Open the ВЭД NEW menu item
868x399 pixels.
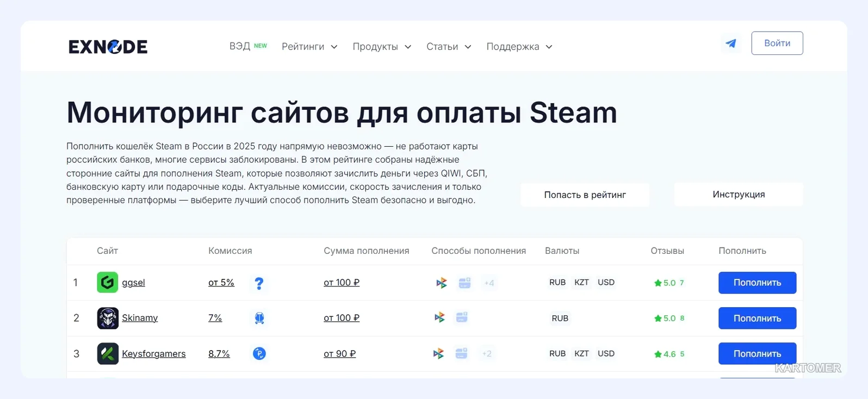[248, 46]
